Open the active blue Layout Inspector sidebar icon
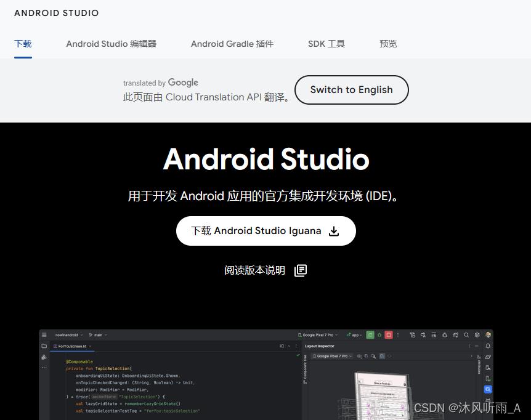This screenshot has height=420, width=531. pyautogui.click(x=488, y=389)
